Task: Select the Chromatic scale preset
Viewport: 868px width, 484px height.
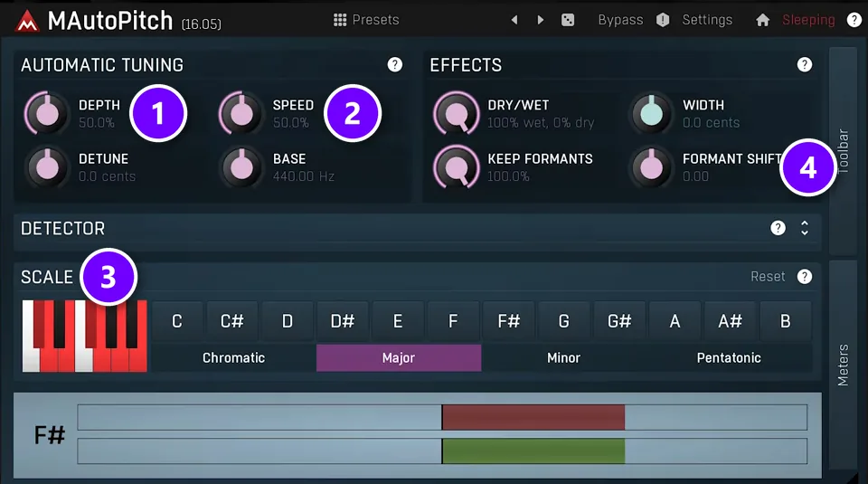Action: pyautogui.click(x=233, y=357)
